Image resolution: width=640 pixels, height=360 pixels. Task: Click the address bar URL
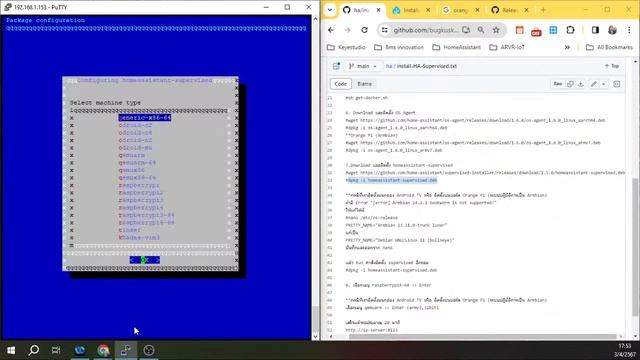click(426, 30)
